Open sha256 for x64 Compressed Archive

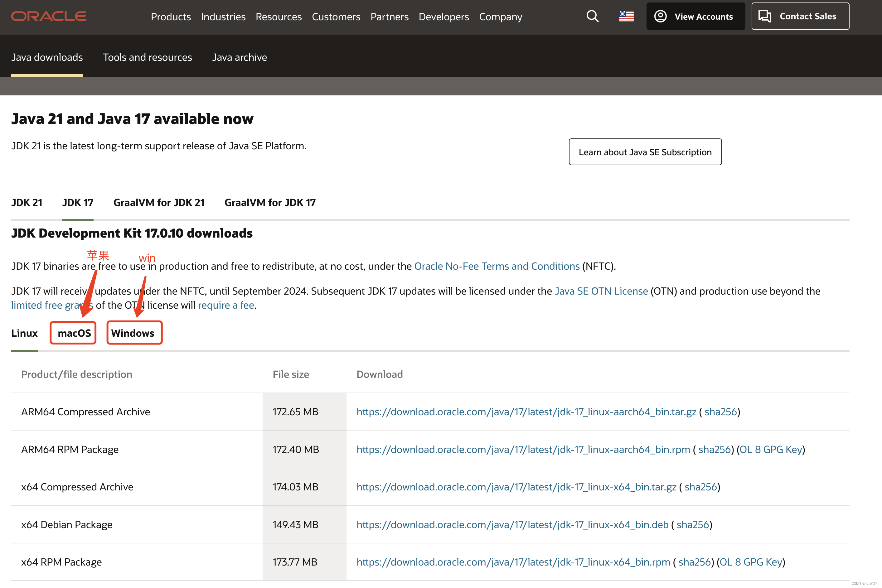700,487
